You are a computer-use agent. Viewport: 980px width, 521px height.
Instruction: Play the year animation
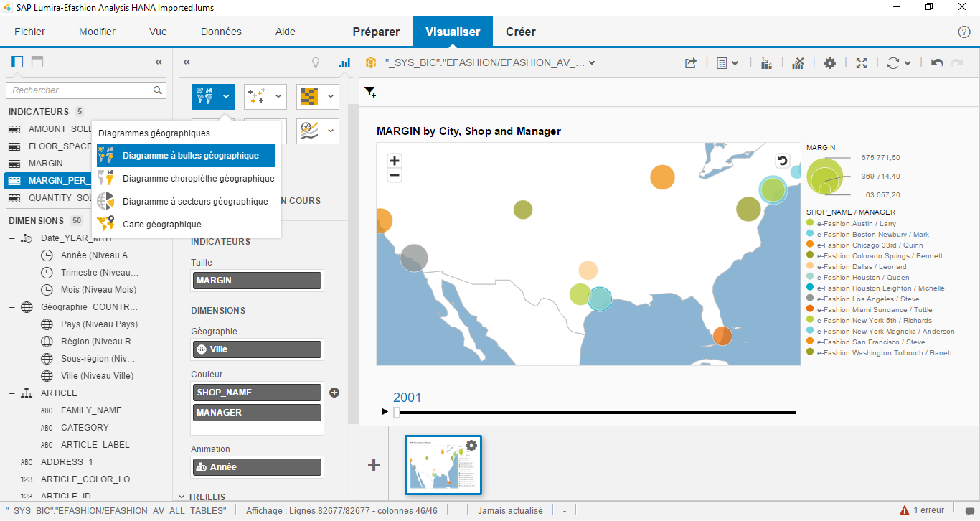pyautogui.click(x=385, y=412)
